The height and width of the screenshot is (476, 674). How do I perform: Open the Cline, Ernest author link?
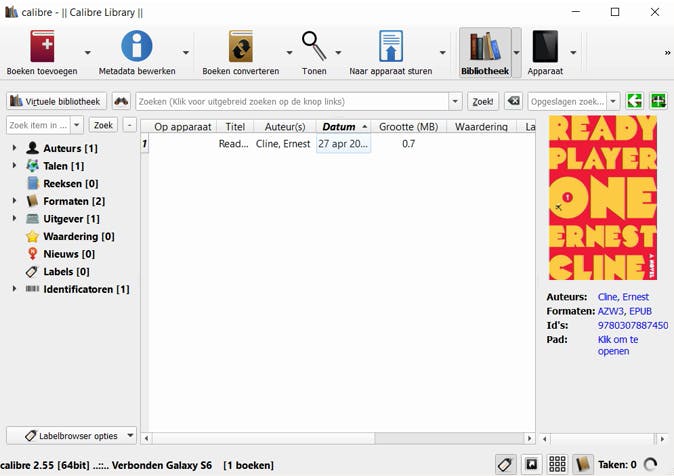pyautogui.click(x=623, y=297)
